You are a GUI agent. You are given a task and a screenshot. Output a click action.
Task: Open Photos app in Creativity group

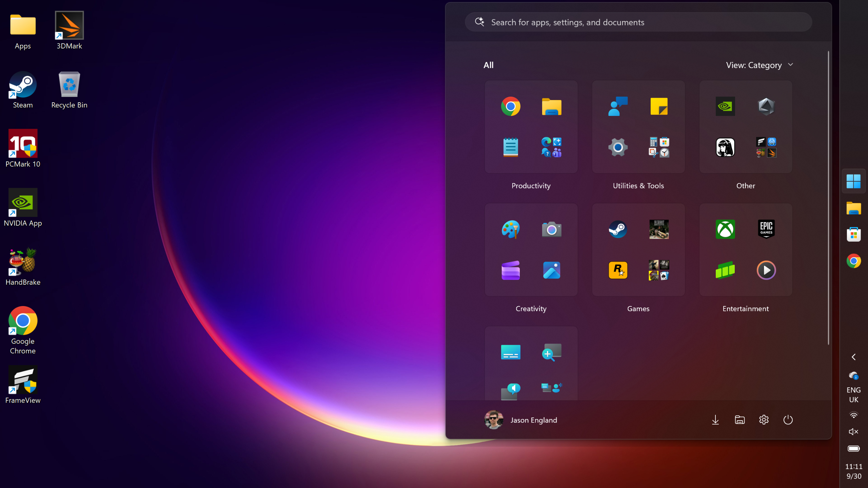pos(552,270)
